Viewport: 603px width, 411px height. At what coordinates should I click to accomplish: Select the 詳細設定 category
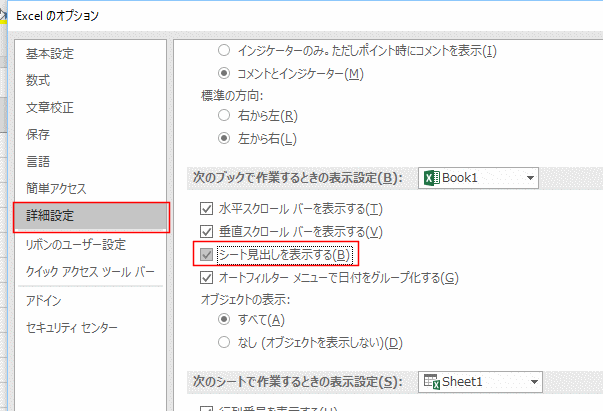point(91,217)
